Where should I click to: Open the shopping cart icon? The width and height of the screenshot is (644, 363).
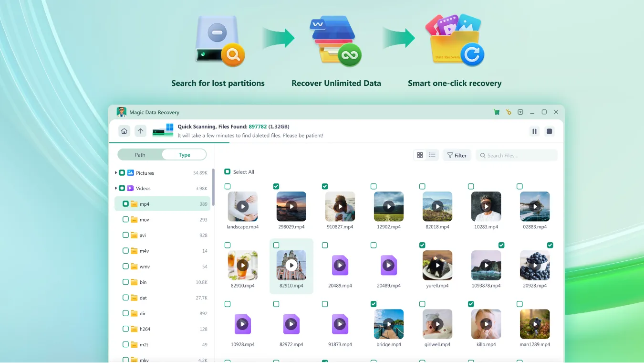[x=497, y=112]
